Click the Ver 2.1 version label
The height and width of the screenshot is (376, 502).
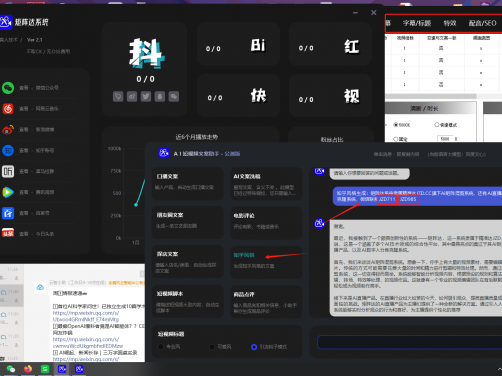point(34,40)
